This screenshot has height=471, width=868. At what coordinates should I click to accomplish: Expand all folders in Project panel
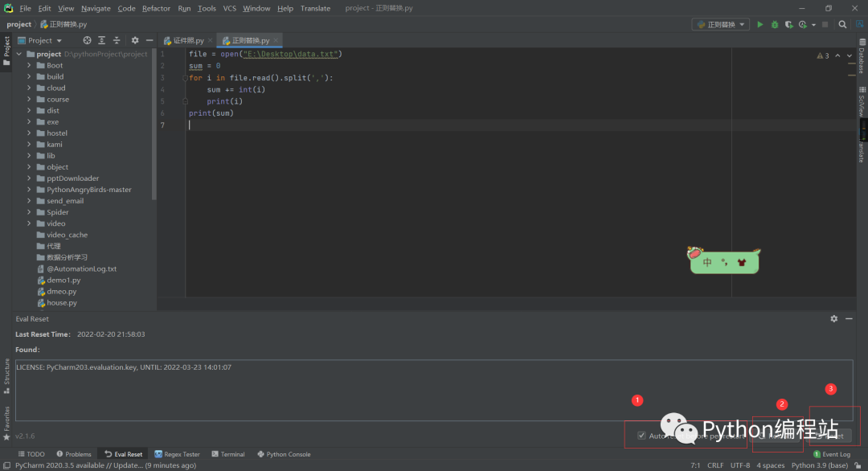tap(102, 40)
